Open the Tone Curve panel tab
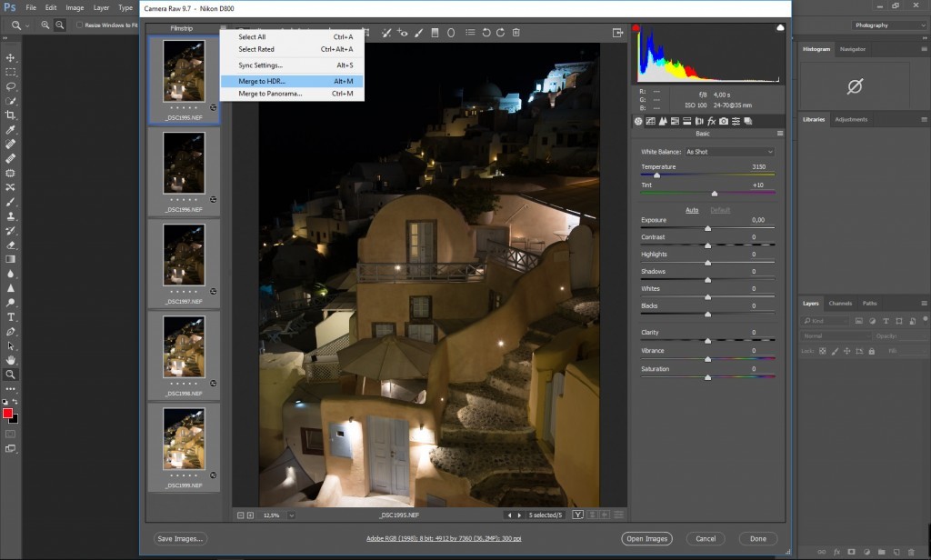This screenshot has width=931, height=560. (x=651, y=121)
